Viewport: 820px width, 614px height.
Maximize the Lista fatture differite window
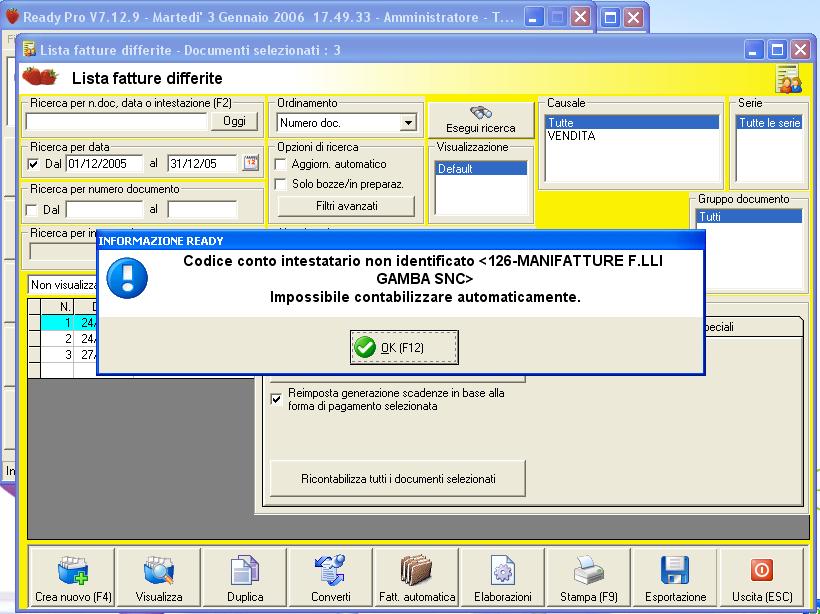point(777,50)
